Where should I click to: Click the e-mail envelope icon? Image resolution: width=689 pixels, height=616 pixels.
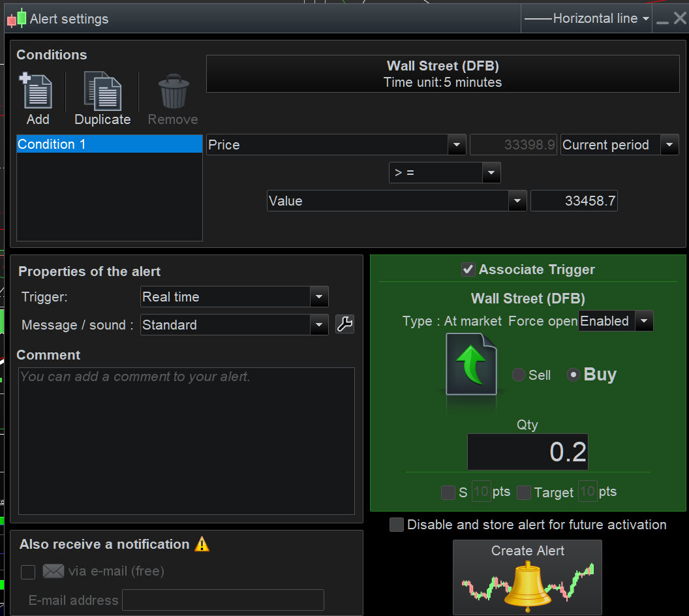53,571
